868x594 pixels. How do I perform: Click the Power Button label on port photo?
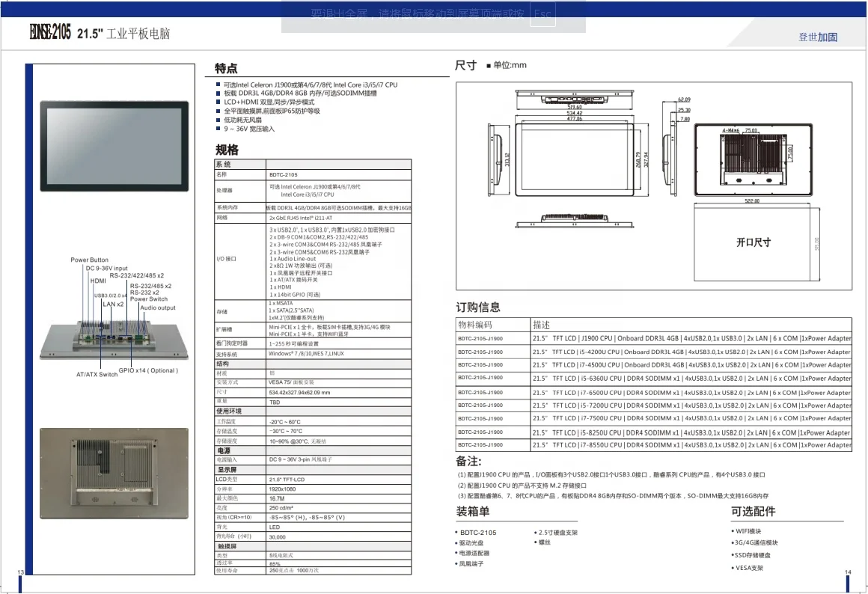pyautogui.click(x=89, y=260)
